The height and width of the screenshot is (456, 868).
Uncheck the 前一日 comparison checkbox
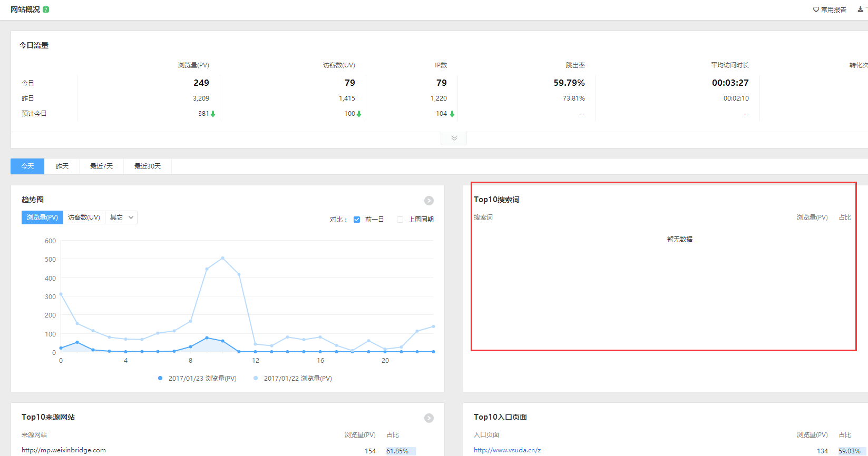point(357,220)
